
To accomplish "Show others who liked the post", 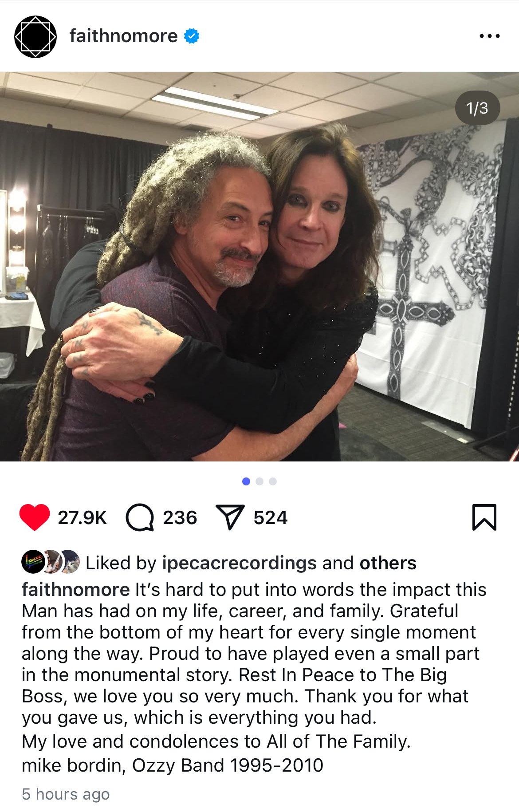I will [388, 563].
